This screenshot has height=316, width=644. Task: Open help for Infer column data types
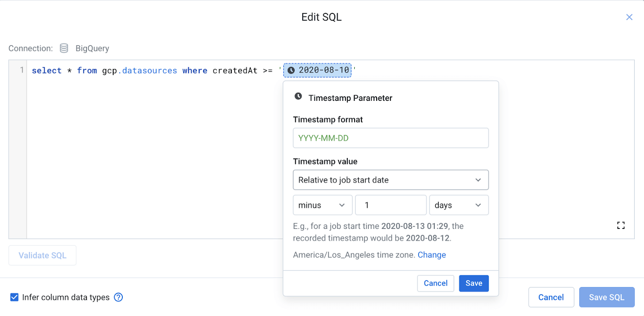(118, 297)
